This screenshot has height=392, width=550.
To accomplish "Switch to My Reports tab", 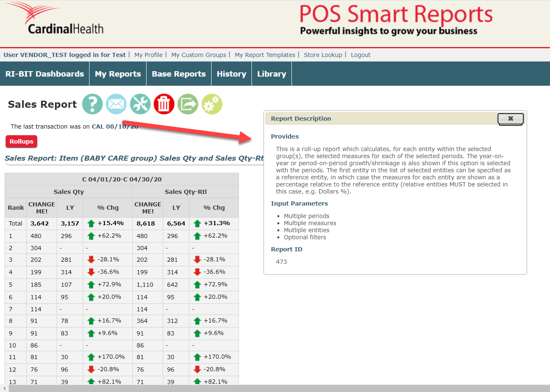I will point(118,74).
